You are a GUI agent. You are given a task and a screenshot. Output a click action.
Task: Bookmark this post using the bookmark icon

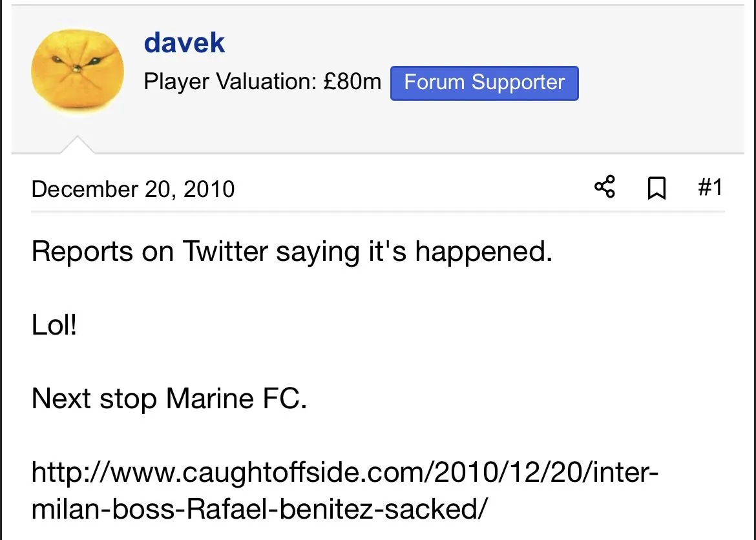656,189
